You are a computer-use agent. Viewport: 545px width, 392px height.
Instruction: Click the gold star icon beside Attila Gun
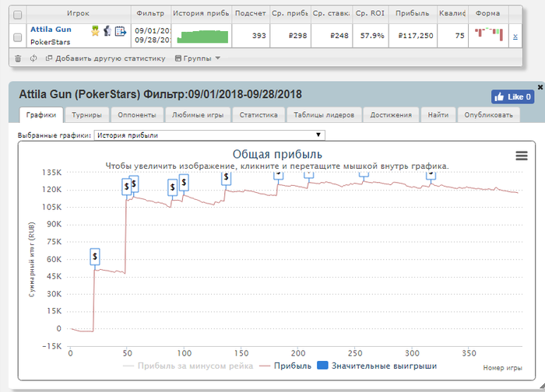(x=95, y=31)
